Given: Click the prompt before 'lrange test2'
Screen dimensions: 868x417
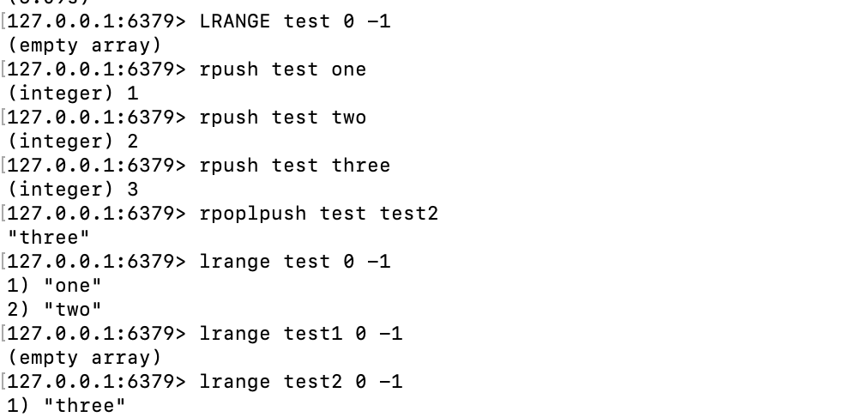Looking at the screenshot, I should [97, 382].
